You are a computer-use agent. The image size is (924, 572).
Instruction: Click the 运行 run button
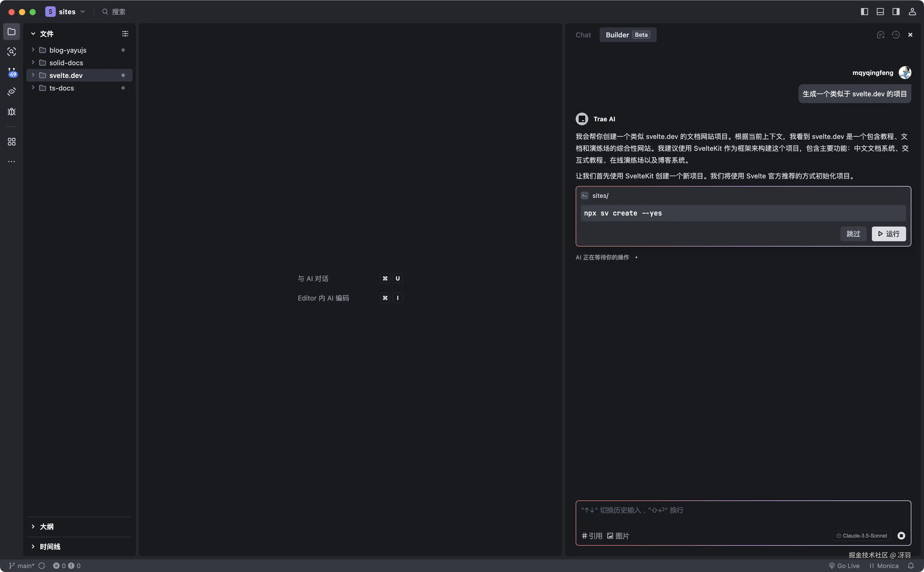pyautogui.click(x=888, y=234)
